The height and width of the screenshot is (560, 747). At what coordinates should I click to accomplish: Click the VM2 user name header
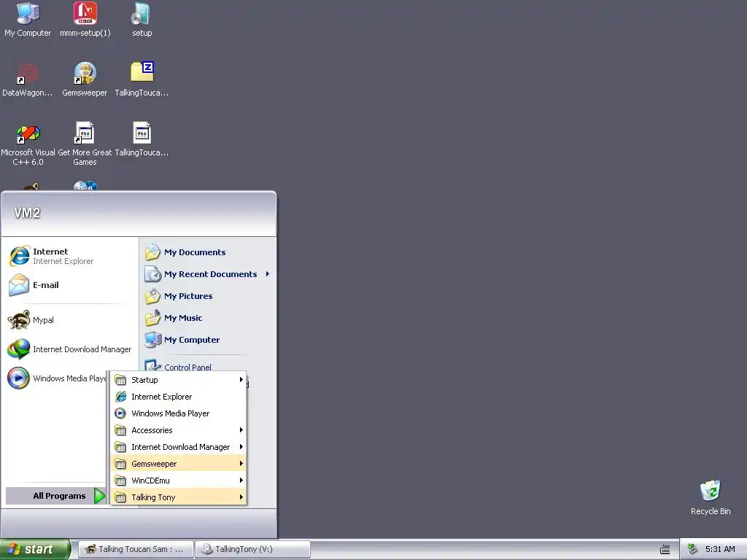[x=27, y=213]
